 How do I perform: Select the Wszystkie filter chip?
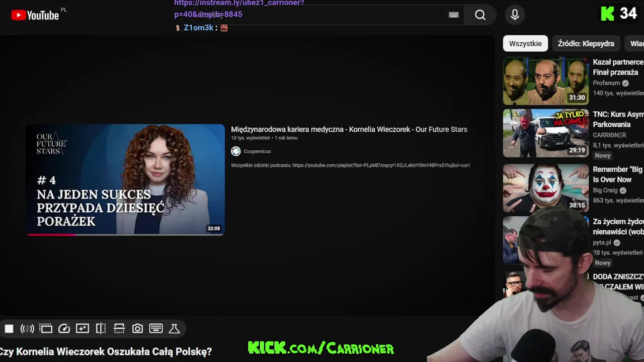click(x=525, y=44)
